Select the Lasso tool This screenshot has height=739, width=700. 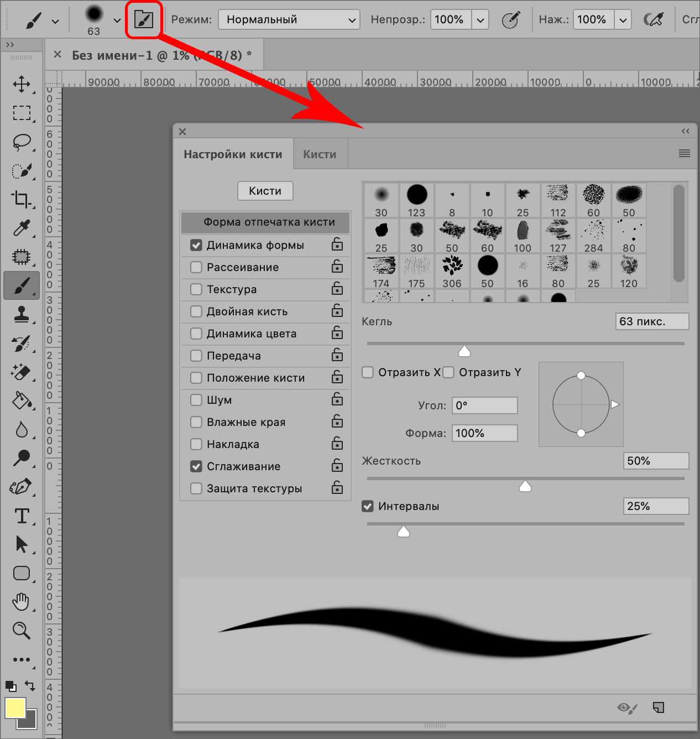[x=22, y=142]
